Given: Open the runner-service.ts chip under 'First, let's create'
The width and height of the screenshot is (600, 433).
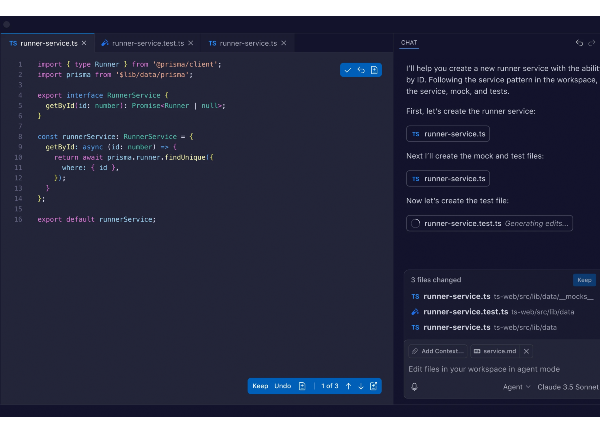Looking at the screenshot, I should (x=448, y=134).
